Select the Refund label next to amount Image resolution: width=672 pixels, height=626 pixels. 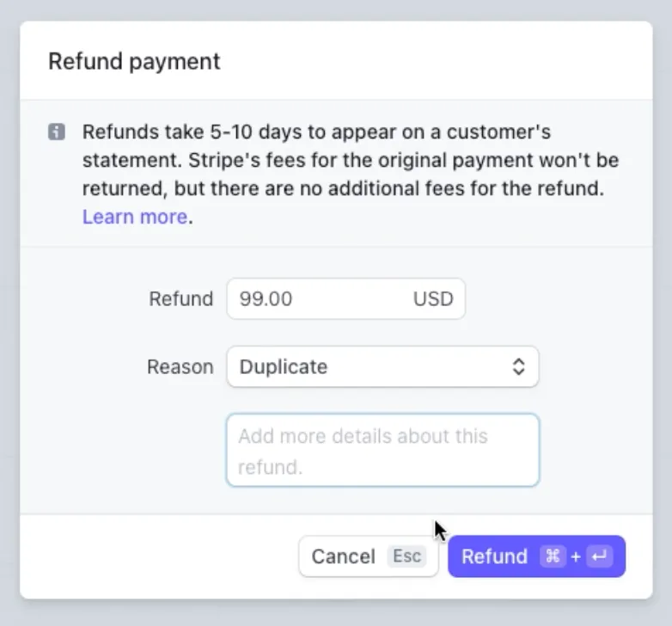pyautogui.click(x=180, y=298)
